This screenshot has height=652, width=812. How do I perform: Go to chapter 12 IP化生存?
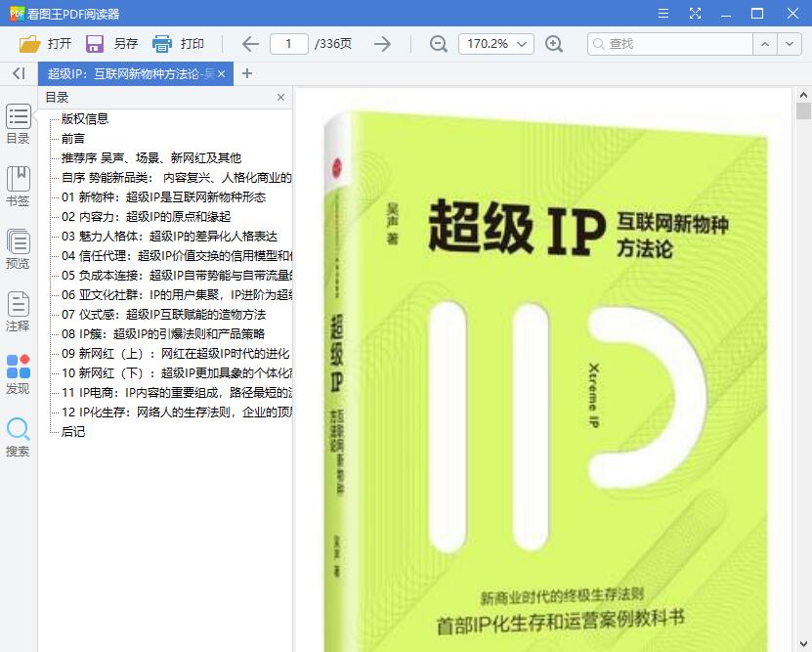176,413
